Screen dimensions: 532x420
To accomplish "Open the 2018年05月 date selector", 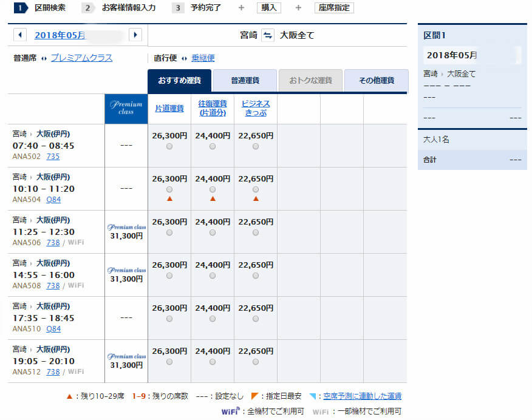I will [60, 35].
